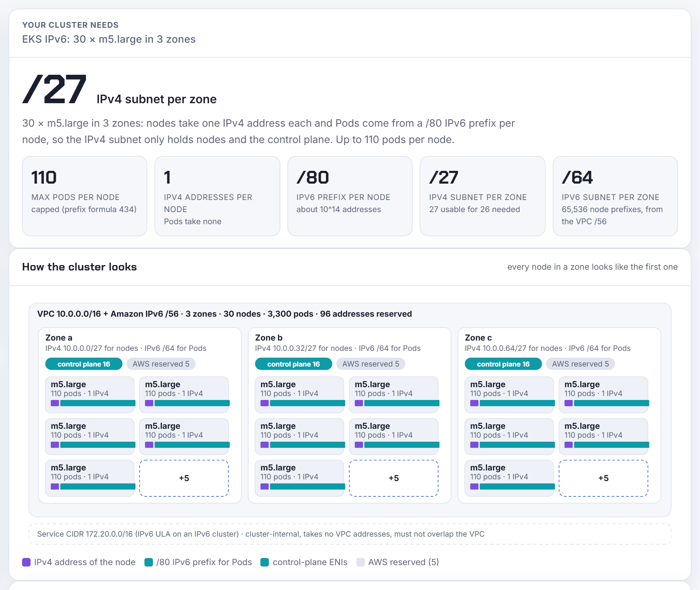Click the 'Zone c' heading

478,338
